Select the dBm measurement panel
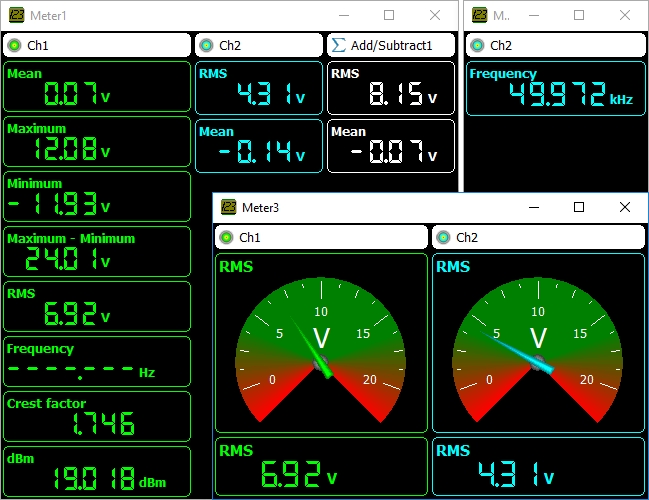Viewport: 649px width, 500px height. click(96, 471)
